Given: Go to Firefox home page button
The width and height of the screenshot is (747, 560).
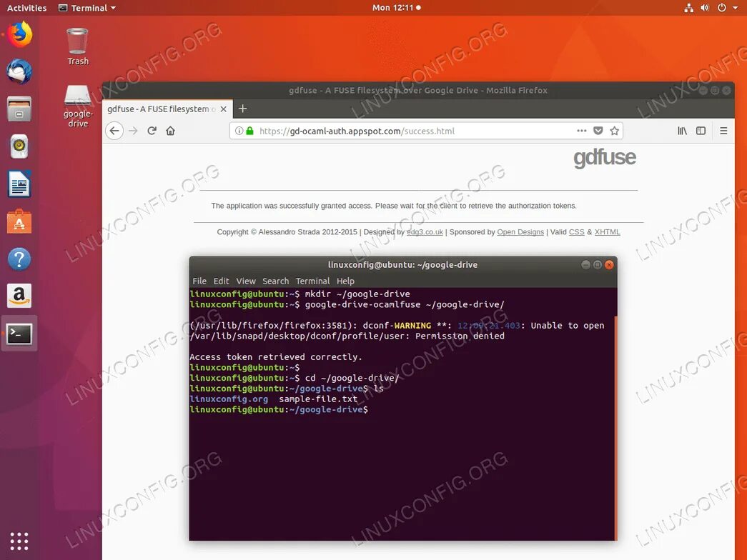Looking at the screenshot, I should pyautogui.click(x=171, y=131).
